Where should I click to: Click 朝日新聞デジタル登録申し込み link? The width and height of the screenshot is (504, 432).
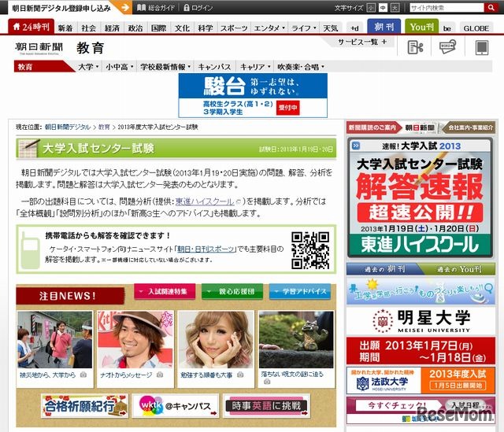[61, 8]
